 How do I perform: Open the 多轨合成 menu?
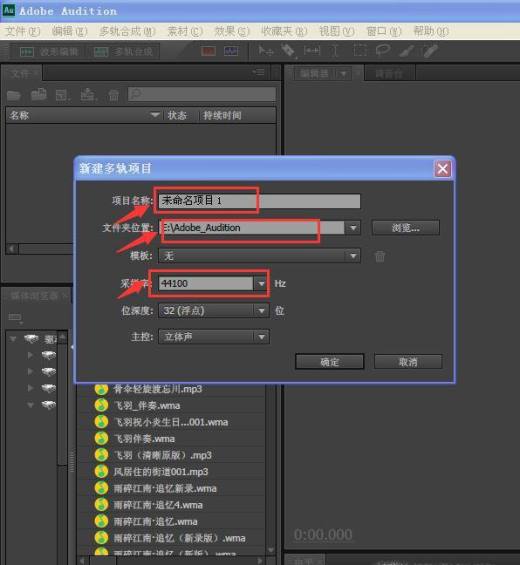coord(127,32)
